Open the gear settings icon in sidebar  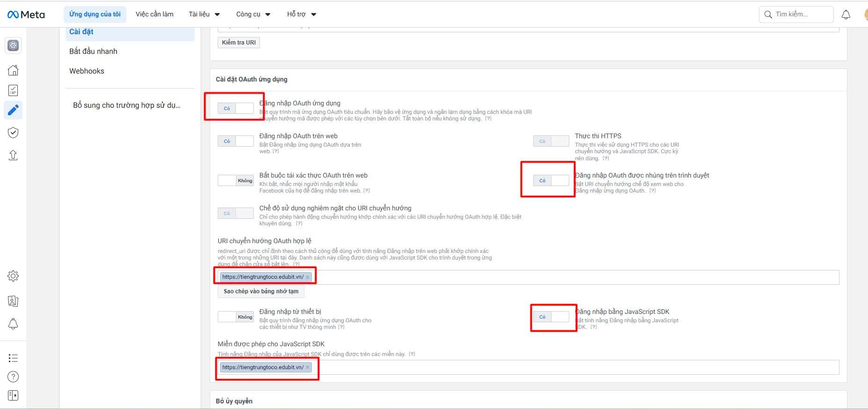[13, 276]
